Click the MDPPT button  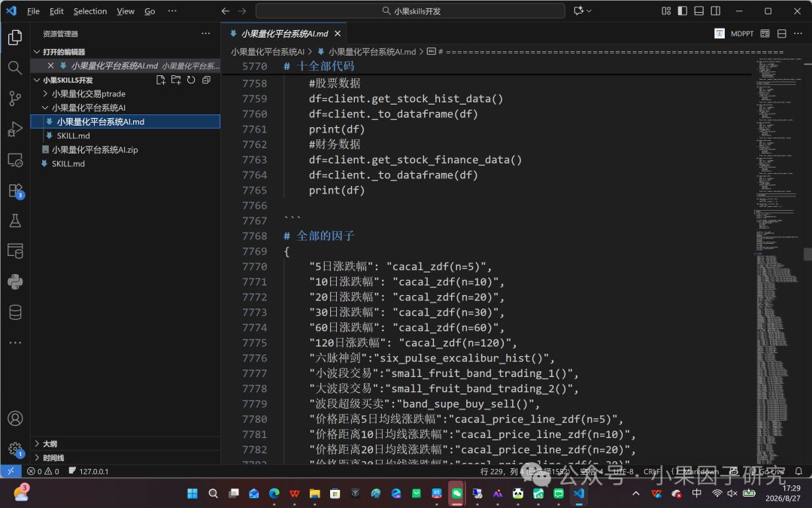[742, 34]
